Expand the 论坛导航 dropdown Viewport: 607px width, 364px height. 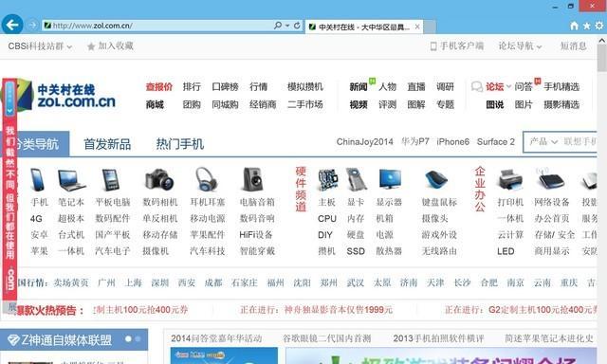coord(520,46)
